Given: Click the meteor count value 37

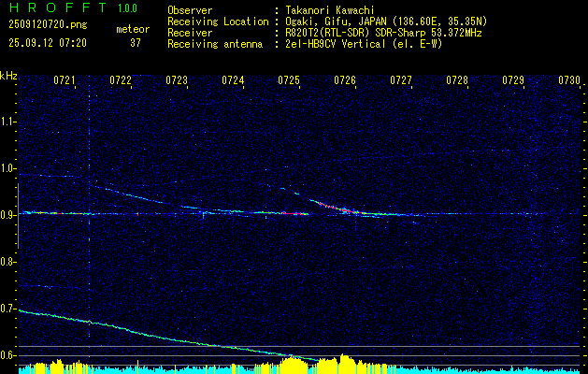Looking at the screenshot, I should [136, 43].
